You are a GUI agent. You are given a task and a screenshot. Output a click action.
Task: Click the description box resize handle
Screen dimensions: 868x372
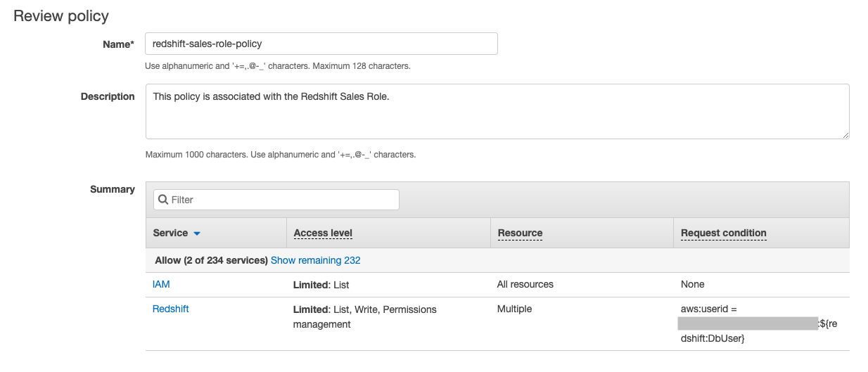[844, 134]
